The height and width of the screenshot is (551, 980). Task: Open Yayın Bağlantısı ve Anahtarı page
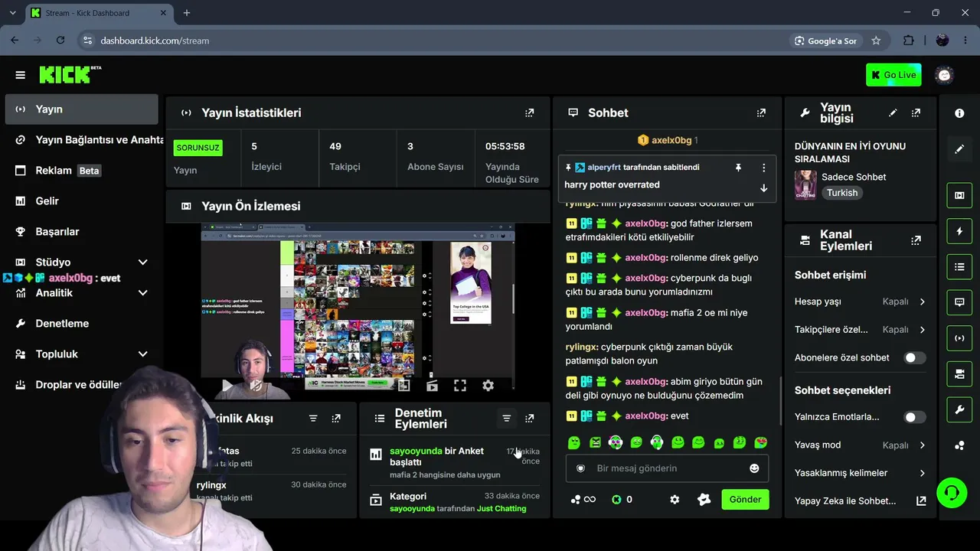(81, 140)
